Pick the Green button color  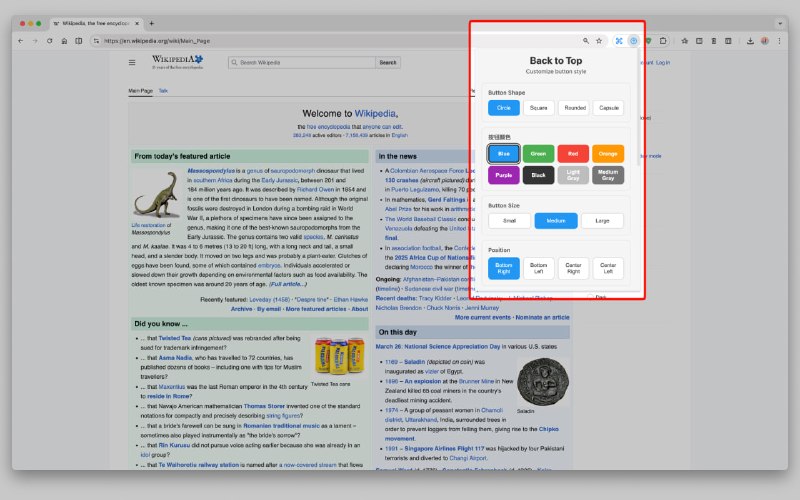click(x=538, y=154)
